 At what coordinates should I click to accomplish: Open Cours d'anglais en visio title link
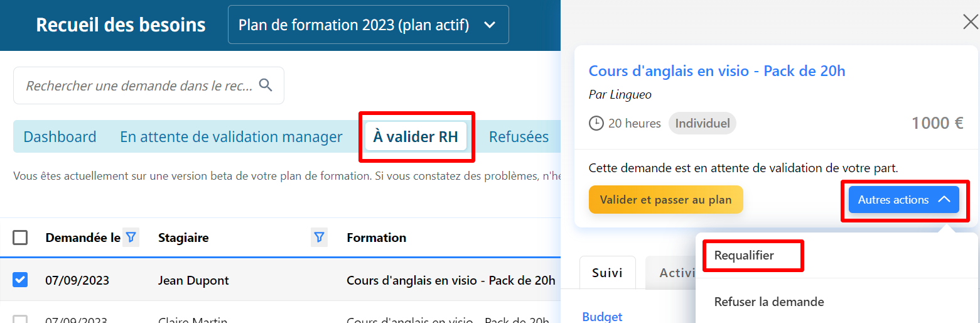(x=716, y=71)
